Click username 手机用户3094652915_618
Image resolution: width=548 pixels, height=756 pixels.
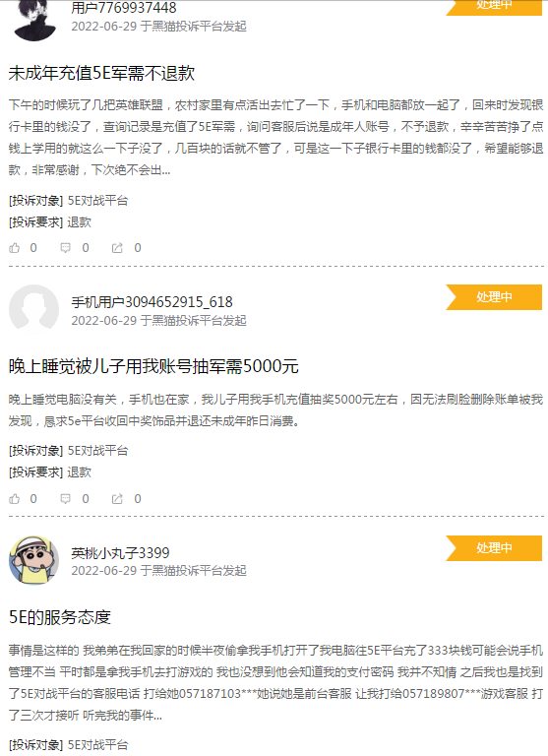(152, 302)
